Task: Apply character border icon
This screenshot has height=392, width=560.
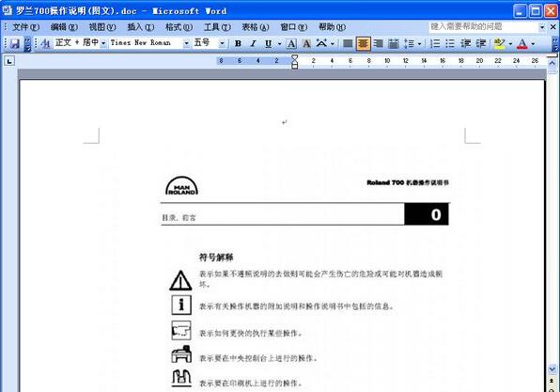Action: coord(291,43)
